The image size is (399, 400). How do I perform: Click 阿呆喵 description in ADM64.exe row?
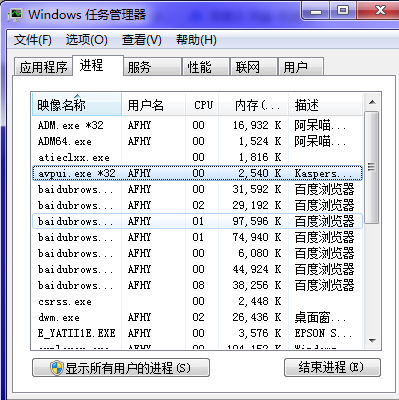point(320,141)
